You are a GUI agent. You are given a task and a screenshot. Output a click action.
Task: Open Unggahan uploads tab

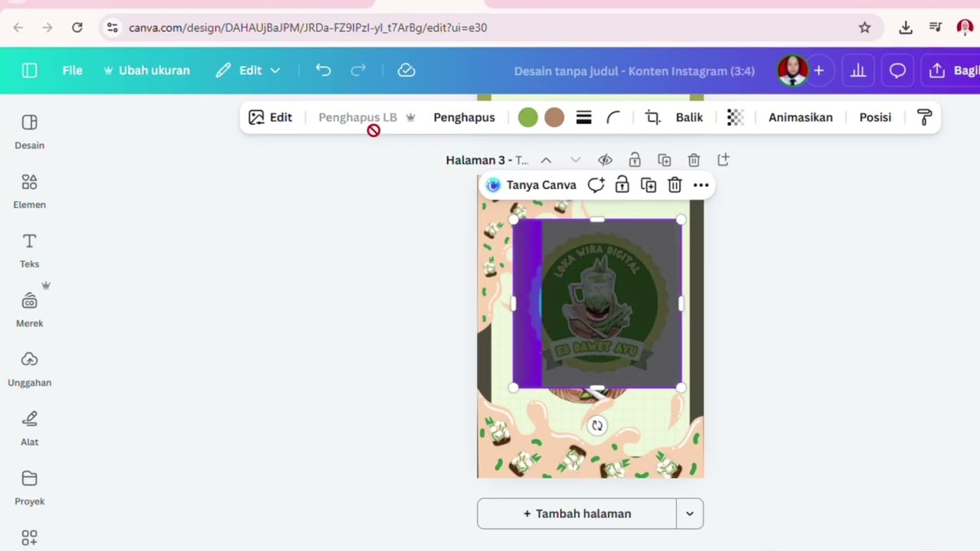coord(30,369)
